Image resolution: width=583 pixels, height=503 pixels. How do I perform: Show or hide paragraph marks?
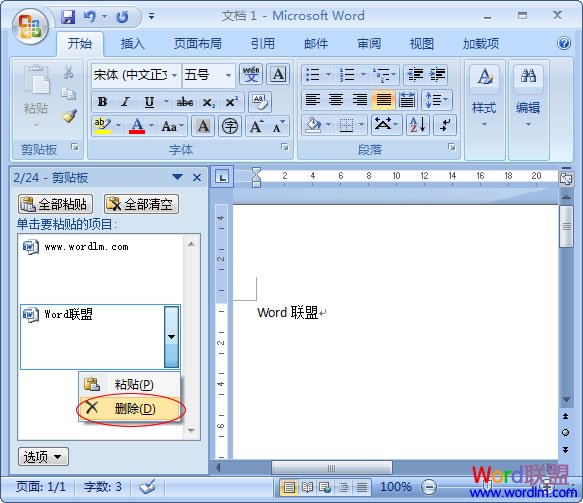pyautogui.click(x=445, y=125)
